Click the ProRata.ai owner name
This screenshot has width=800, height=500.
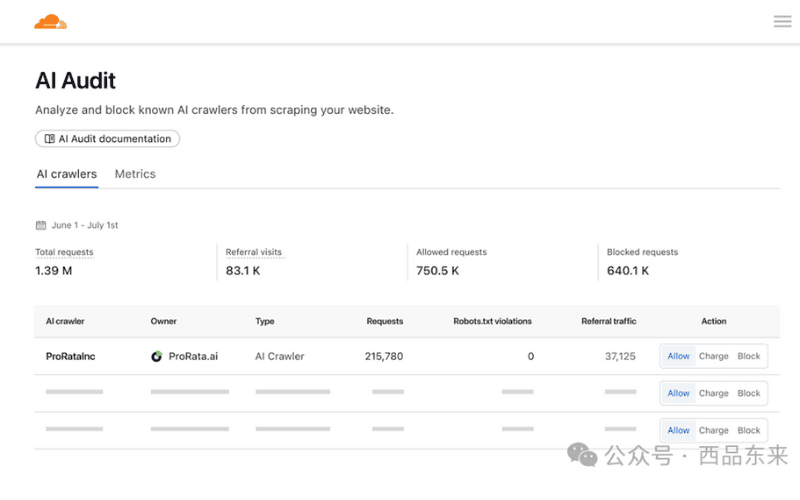point(193,356)
